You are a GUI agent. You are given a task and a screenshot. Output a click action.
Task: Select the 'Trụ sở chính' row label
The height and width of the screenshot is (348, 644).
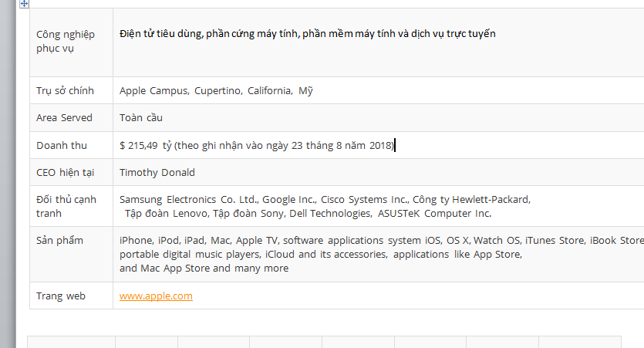tap(65, 90)
